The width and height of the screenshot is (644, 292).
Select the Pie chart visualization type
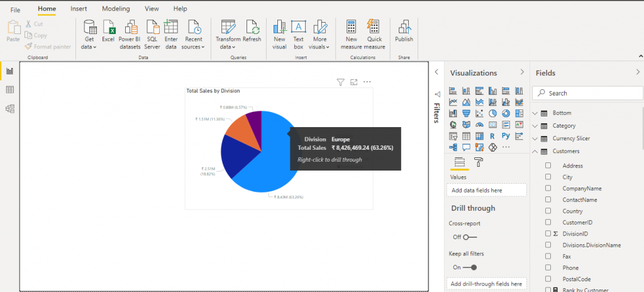click(492, 113)
